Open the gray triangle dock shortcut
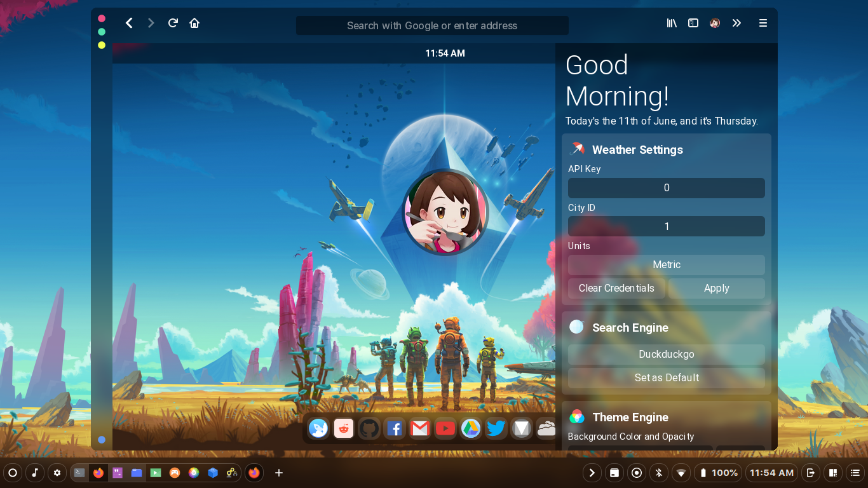 tap(521, 428)
